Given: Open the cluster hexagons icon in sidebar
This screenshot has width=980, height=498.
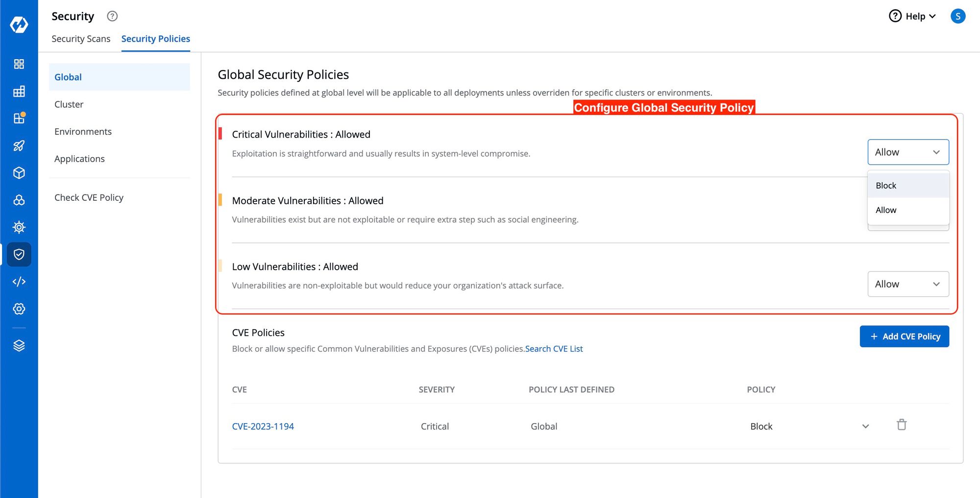Looking at the screenshot, I should (x=19, y=200).
